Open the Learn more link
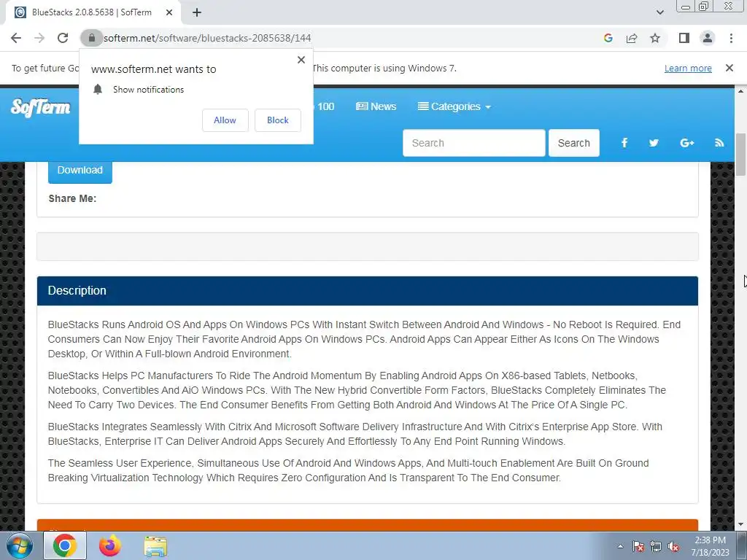 pyautogui.click(x=688, y=68)
